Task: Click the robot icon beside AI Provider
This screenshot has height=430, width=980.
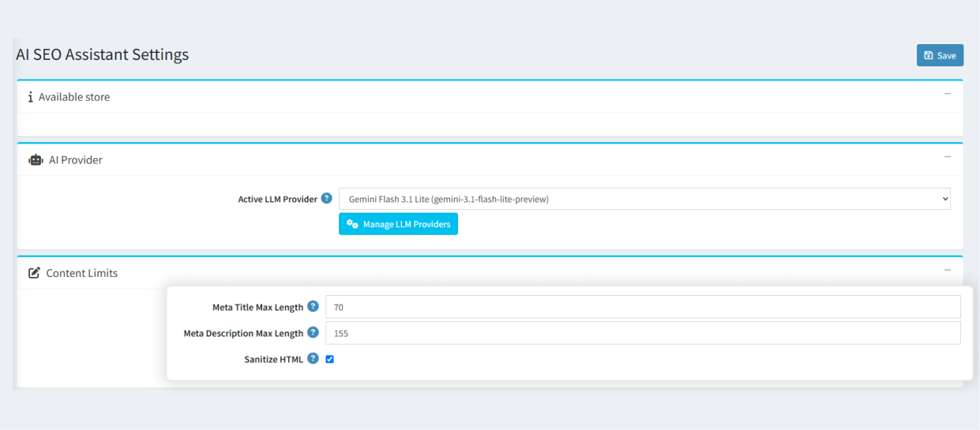Action: point(36,159)
